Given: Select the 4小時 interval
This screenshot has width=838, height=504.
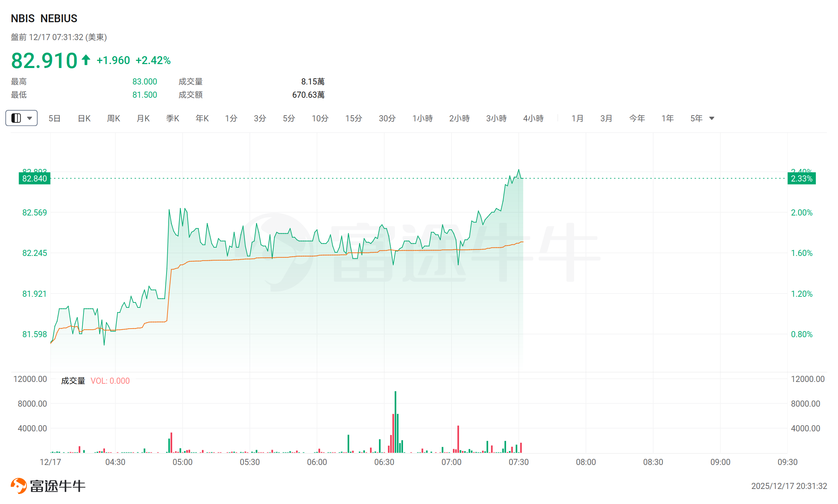Looking at the screenshot, I should pos(533,118).
